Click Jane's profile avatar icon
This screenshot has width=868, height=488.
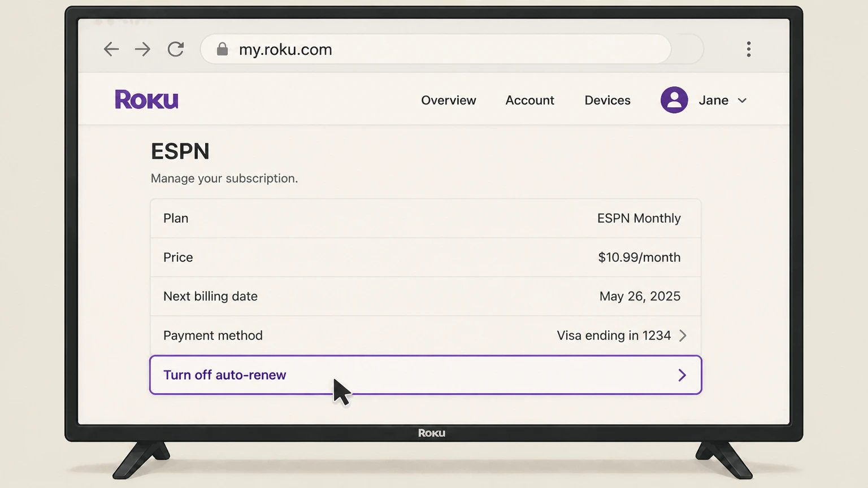(x=674, y=100)
